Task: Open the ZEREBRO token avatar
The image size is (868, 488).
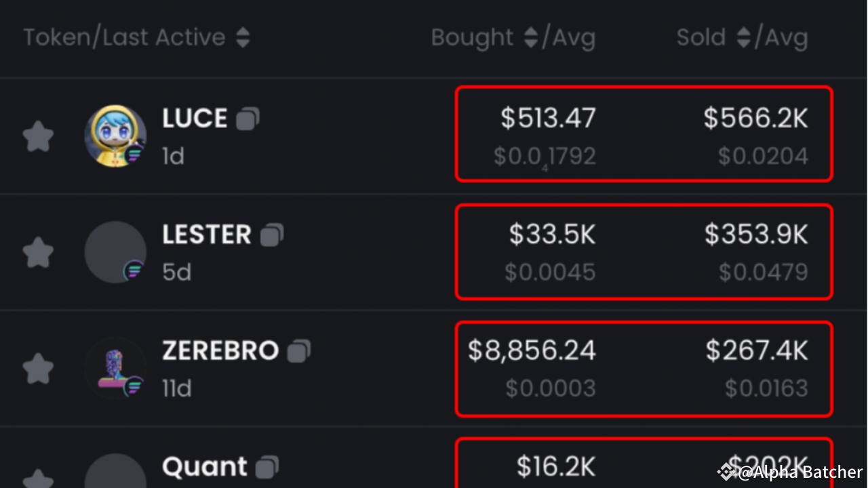Action: click(115, 369)
